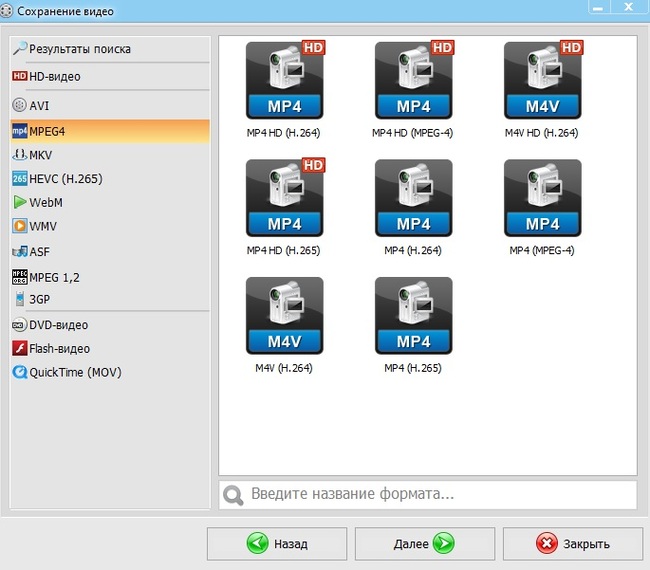Open the DVD-видео category
650x570 pixels.
point(110,325)
